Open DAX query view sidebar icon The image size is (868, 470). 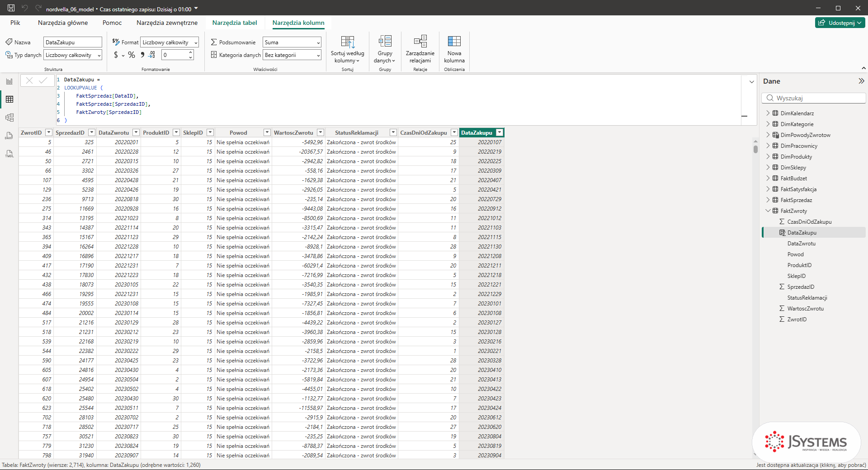pos(9,136)
